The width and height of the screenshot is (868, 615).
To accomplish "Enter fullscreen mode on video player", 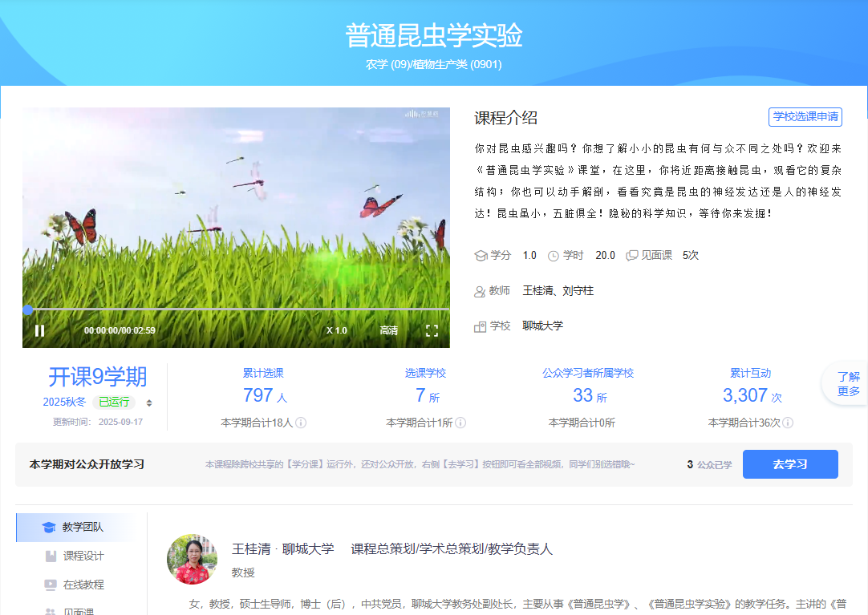I will click(x=432, y=330).
